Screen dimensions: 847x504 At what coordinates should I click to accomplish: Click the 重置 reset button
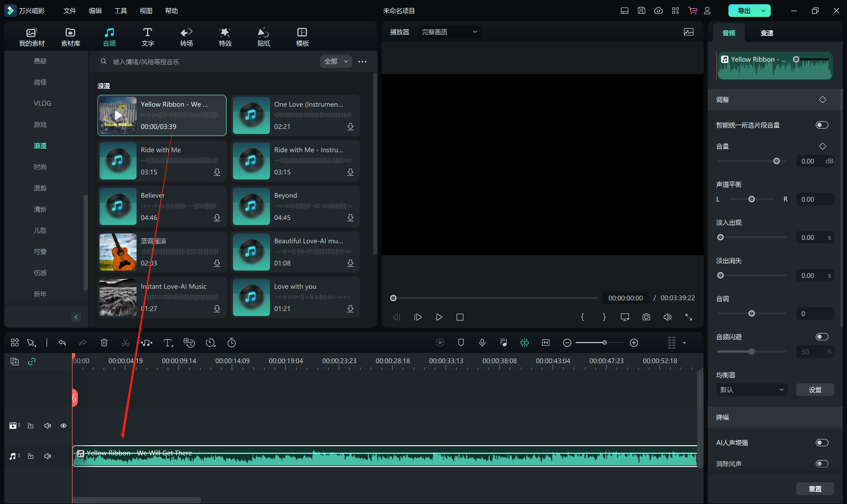814,488
